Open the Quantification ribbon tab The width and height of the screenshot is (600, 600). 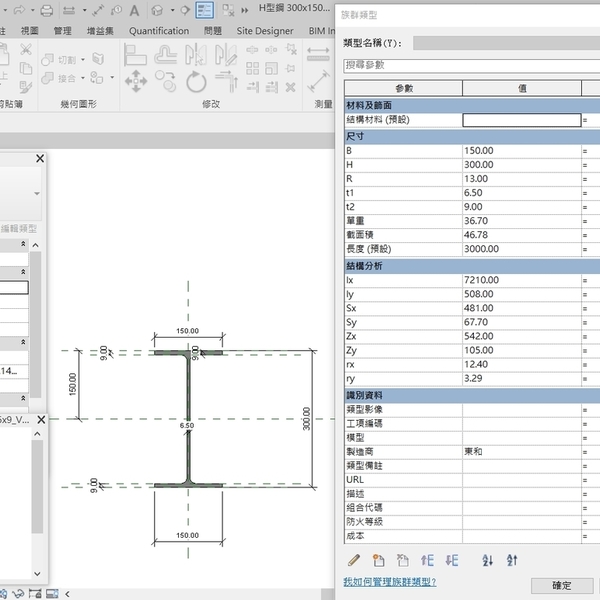159,31
